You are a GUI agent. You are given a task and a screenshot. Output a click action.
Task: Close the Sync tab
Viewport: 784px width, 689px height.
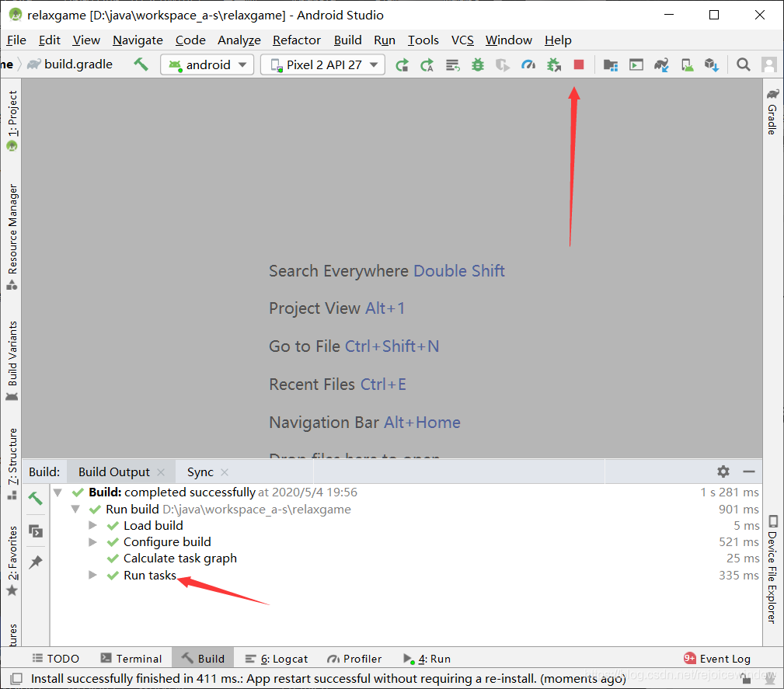[225, 472]
